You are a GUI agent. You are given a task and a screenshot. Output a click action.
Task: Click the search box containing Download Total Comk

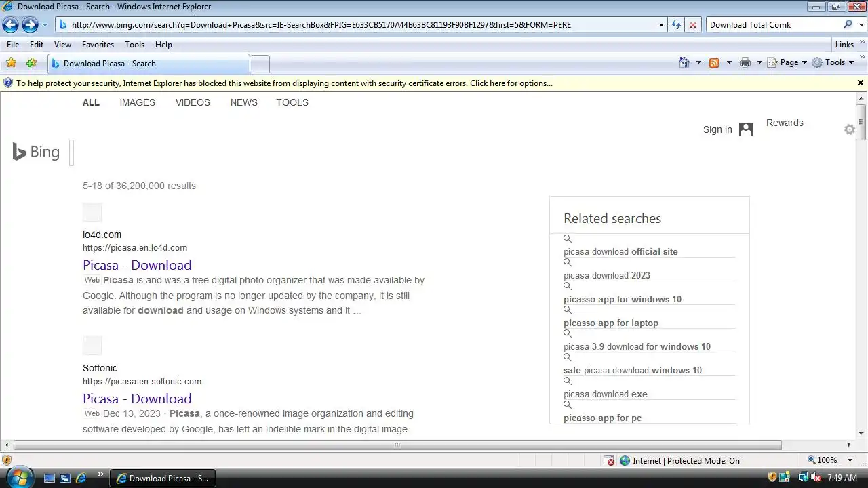pos(773,25)
